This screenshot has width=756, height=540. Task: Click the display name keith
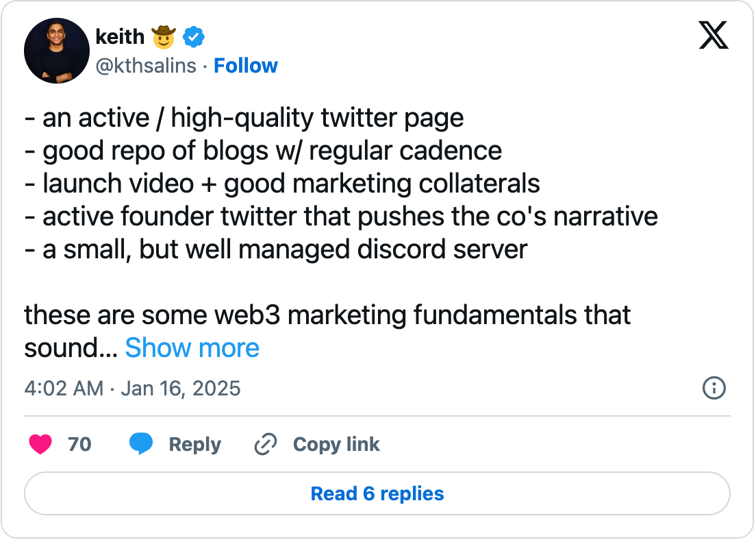tap(121, 37)
